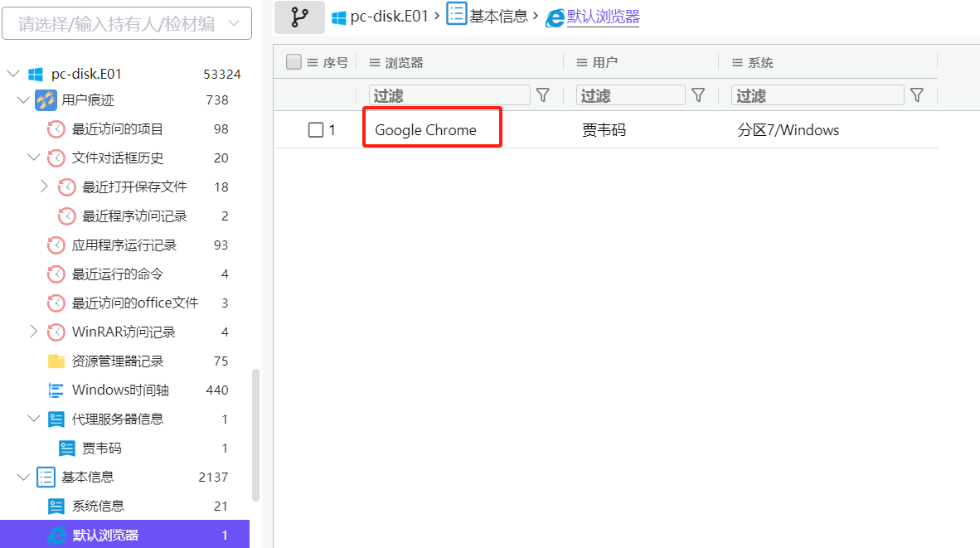Screen dimensions: 980x548
Task: Select 应用程序运行记录 in the tree
Action: click(124, 245)
